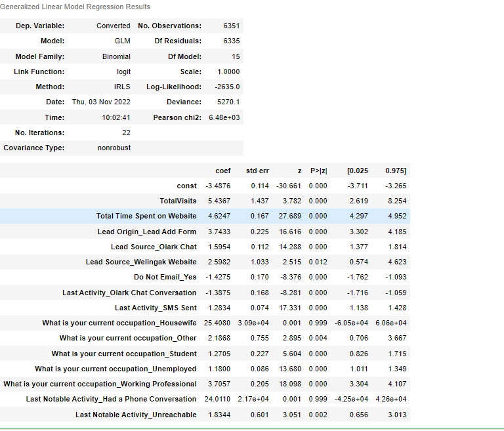The image size is (504, 431).
Task: Select the occupation_Housewife row label
Action: pyautogui.click(x=119, y=323)
